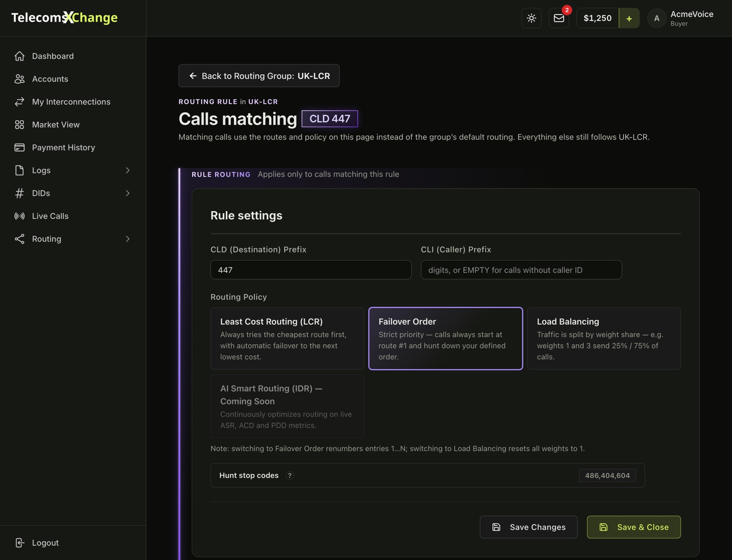Click the My Interconnections arrows icon
Image resolution: width=732 pixels, height=560 pixels.
(x=19, y=102)
